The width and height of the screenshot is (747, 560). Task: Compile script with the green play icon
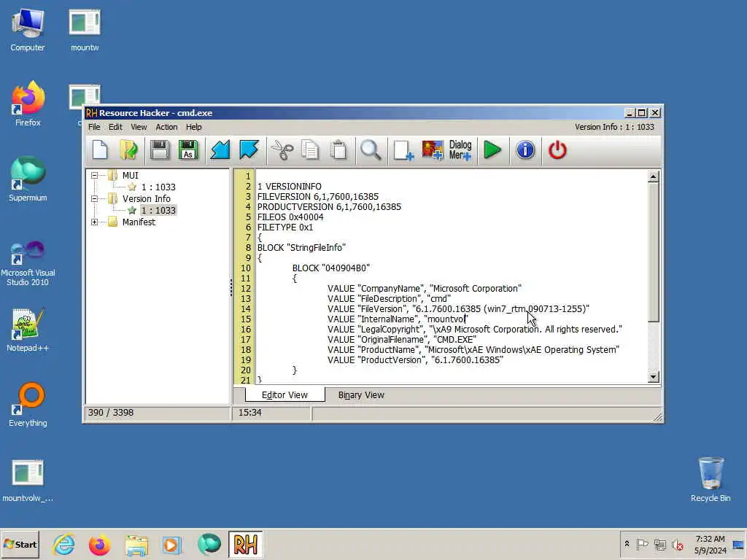pos(492,150)
